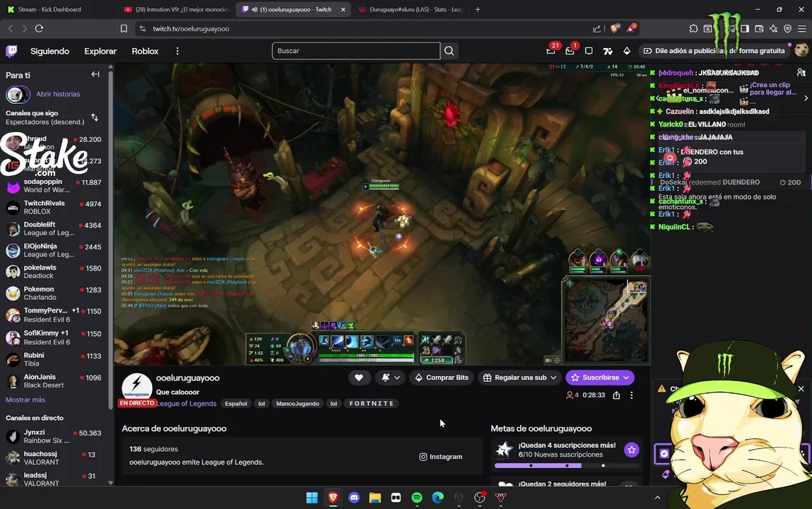This screenshot has width=812, height=509.
Task: Open Discord from the taskbar
Action: (x=354, y=498)
